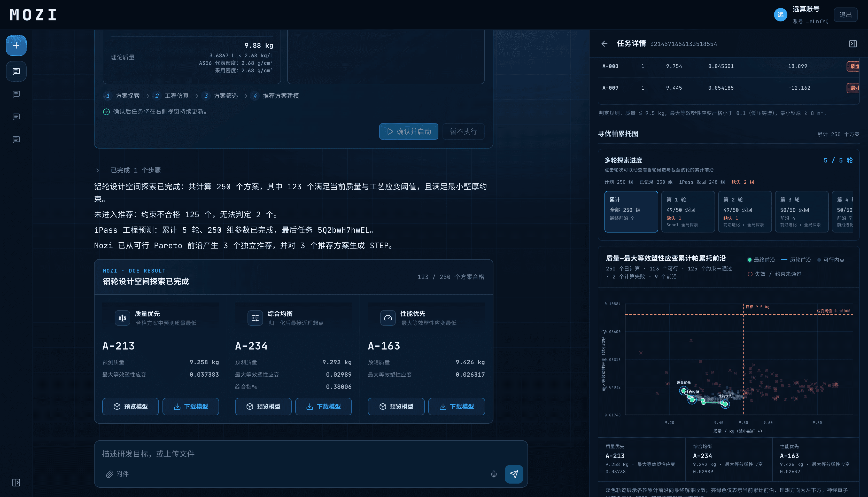Screen dimensions: 868x497
Task: Download model for A-213
Action: click(190, 406)
